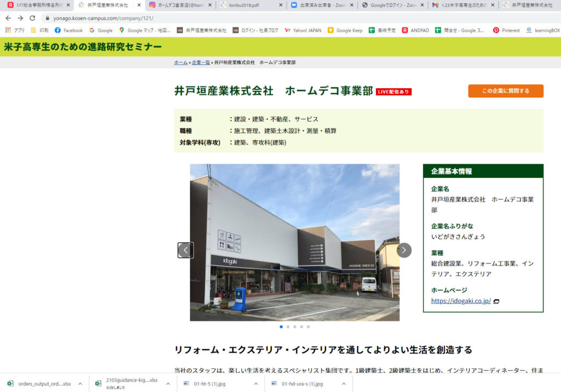Select the third carousel dot
561x392 pixels.
(295, 326)
